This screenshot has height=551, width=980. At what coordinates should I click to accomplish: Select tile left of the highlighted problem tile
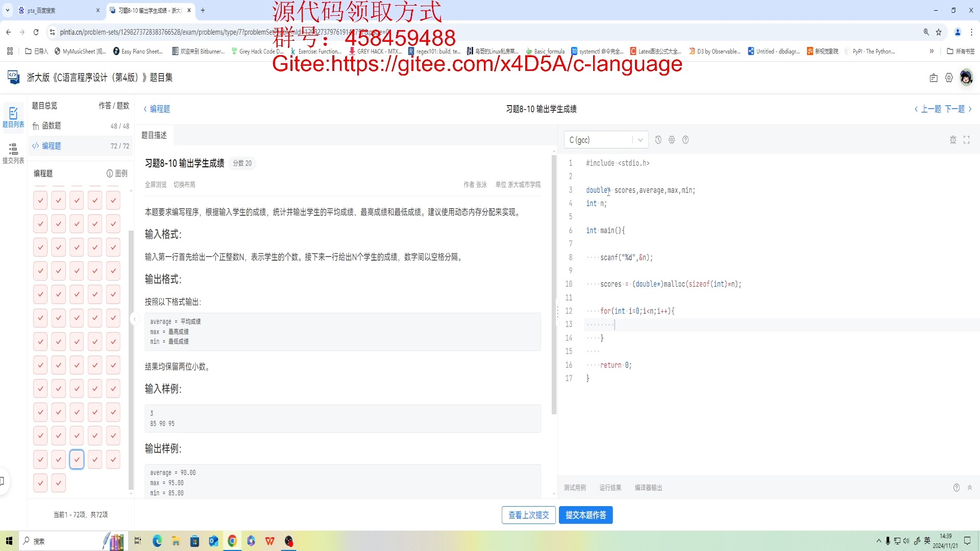[x=59, y=459]
